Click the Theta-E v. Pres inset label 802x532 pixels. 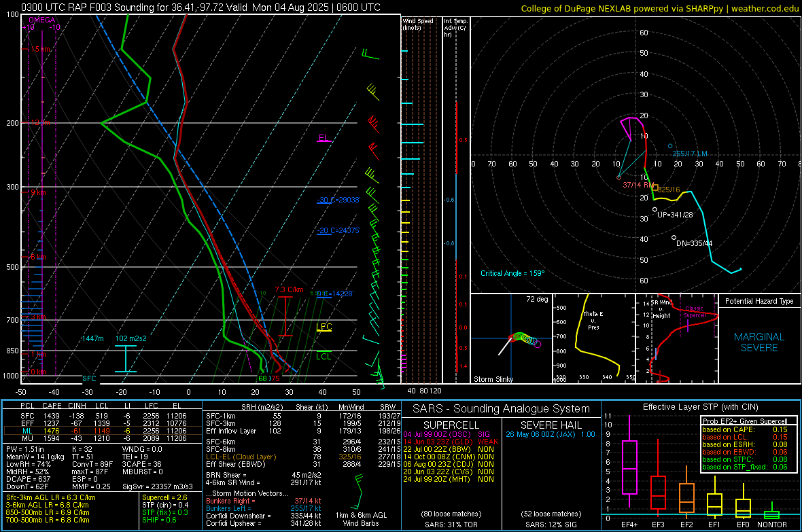pyautogui.click(x=593, y=321)
